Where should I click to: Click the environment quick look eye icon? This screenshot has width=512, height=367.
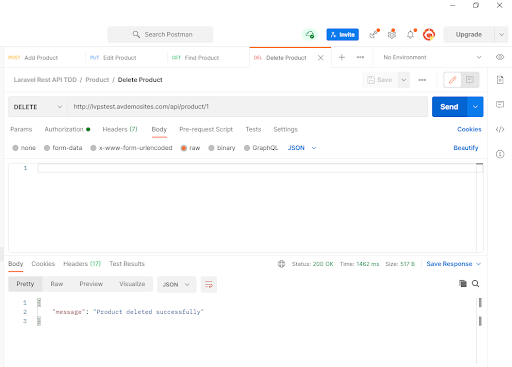click(500, 57)
